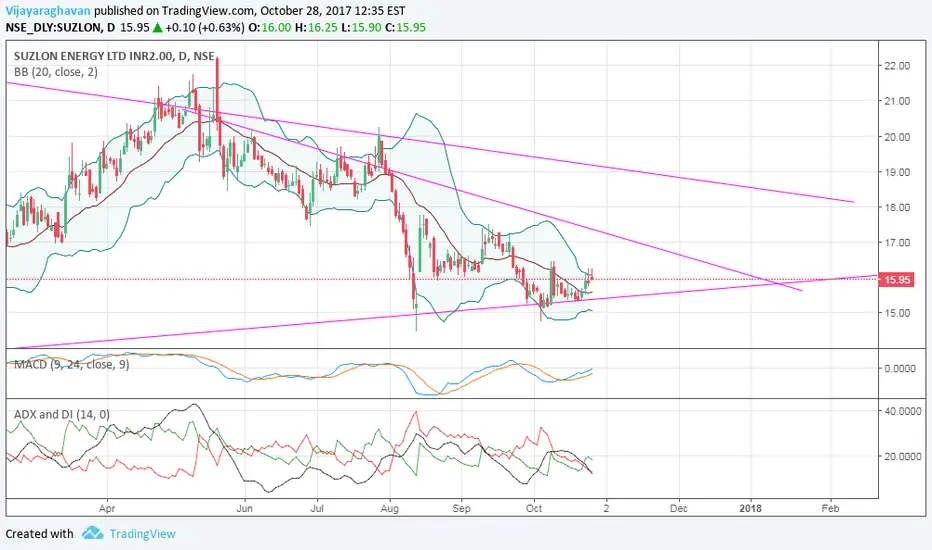
Task: Click the October 28, 2017 publish date
Action: coord(304,11)
